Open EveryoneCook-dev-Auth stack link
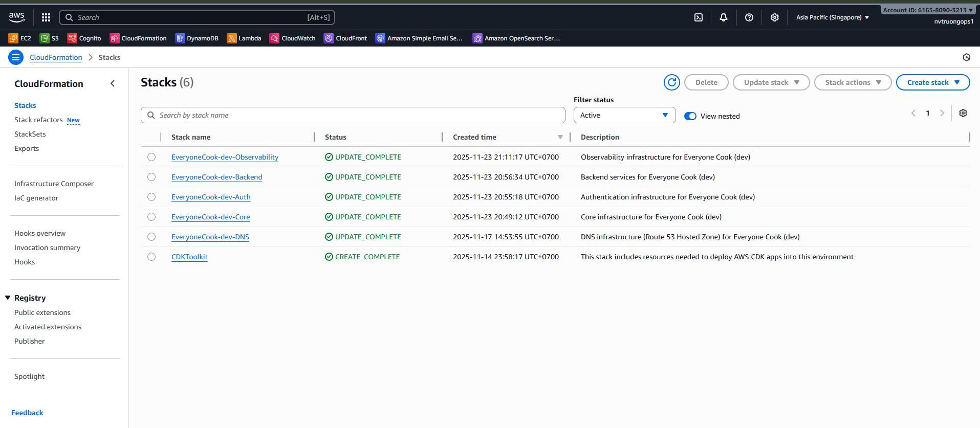Image resolution: width=980 pixels, height=428 pixels. click(211, 197)
